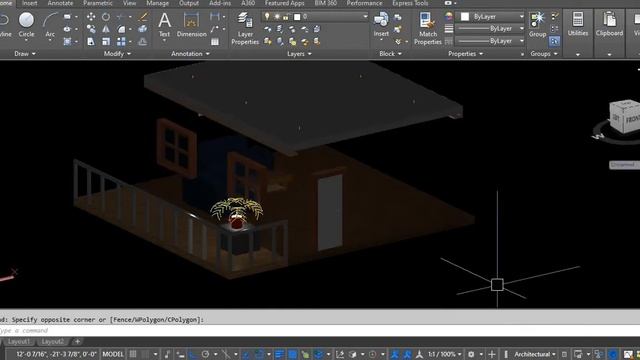Open the object color ByLayer dropdown
This screenshot has width=640, height=360.
click(x=521, y=17)
